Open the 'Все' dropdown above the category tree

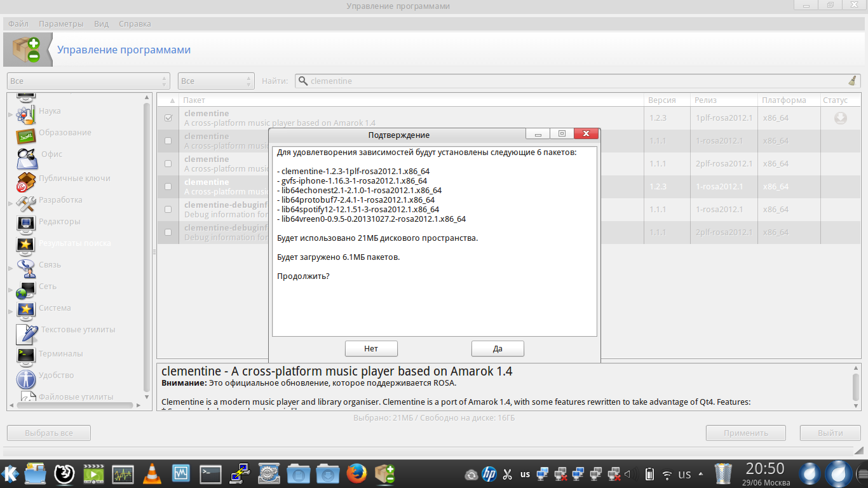point(88,81)
